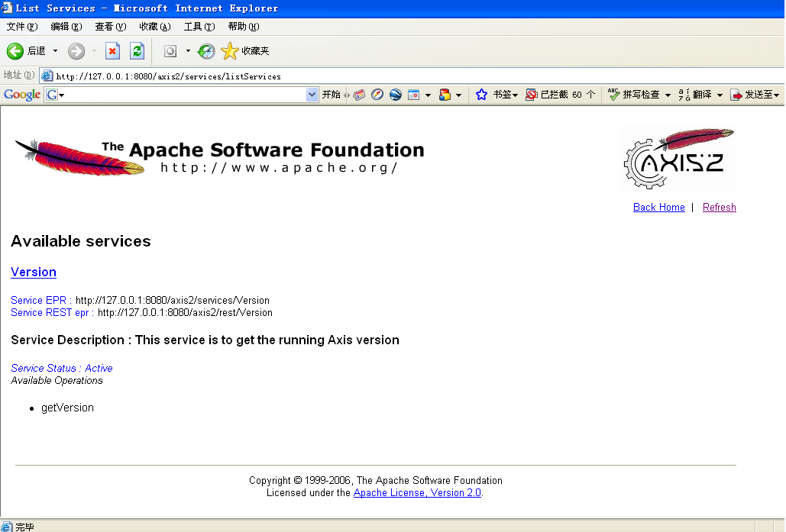The width and height of the screenshot is (786, 532).
Task: Click the Google toolbar globe icon
Action: click(396, 95)
